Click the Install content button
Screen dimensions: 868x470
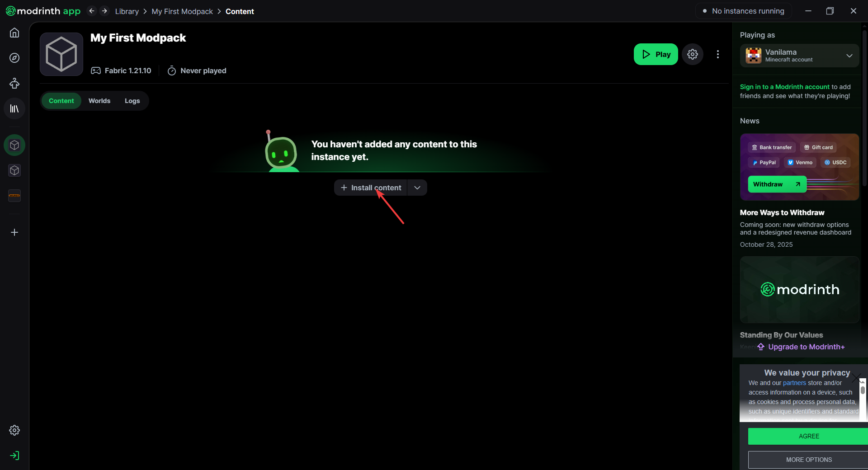click(x=371, y=188)
